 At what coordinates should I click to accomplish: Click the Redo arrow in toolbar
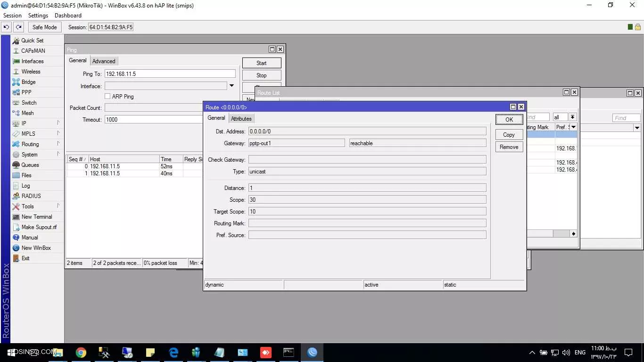pyautogui.click(x=18, y=27)
